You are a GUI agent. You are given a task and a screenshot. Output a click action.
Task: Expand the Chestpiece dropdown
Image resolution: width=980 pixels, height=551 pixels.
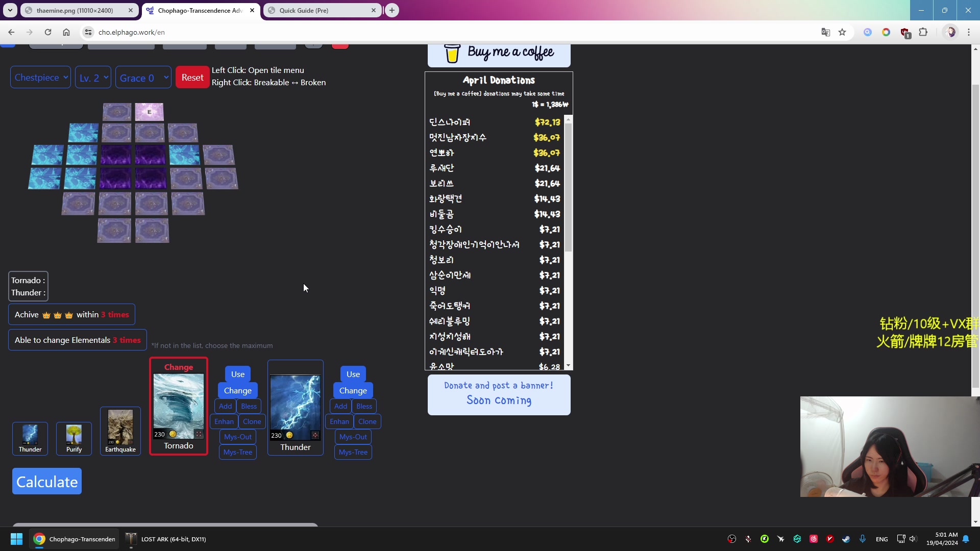click(40, 78)
